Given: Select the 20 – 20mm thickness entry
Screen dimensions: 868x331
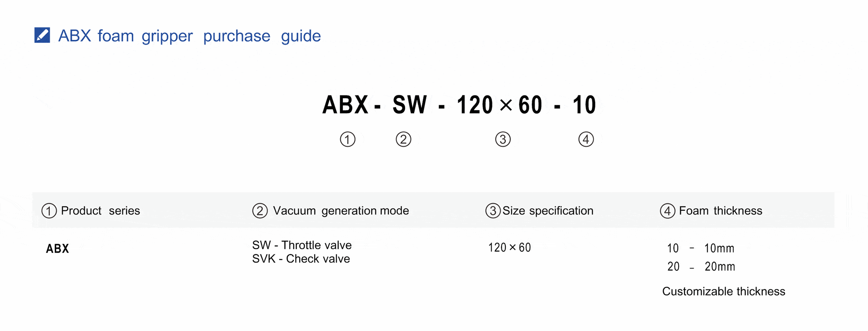Looking at the screenshot, I should tap(701, 267).
